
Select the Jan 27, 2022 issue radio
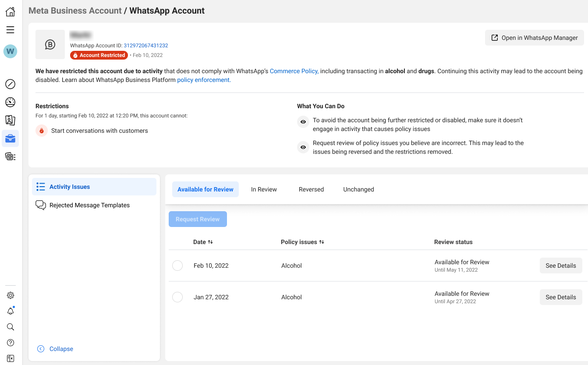point(177,297)
